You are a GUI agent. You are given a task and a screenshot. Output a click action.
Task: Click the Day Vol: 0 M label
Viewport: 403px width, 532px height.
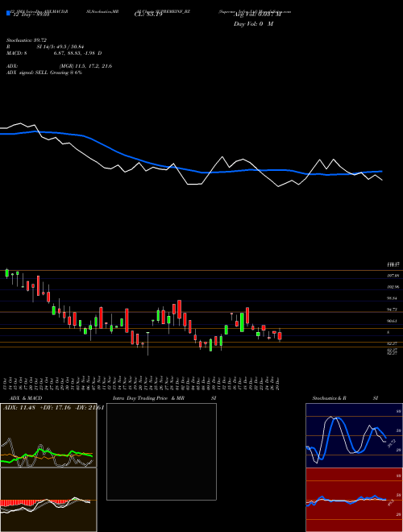point(253,23)
